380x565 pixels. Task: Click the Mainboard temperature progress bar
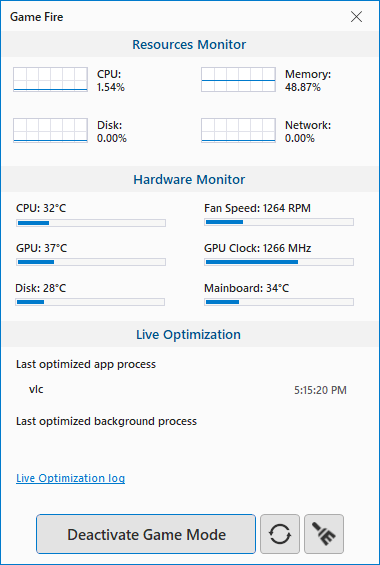tap(279, 302)
